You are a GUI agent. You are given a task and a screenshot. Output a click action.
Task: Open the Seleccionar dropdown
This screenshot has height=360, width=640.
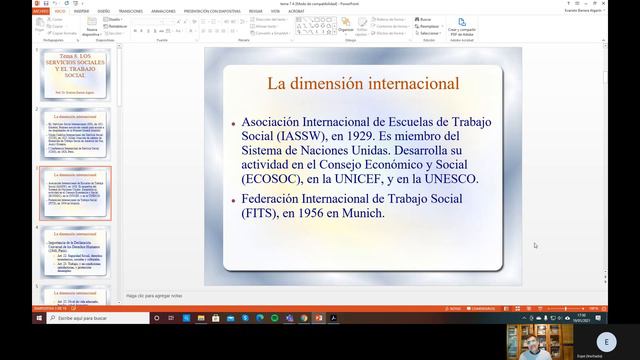(428, 33)
